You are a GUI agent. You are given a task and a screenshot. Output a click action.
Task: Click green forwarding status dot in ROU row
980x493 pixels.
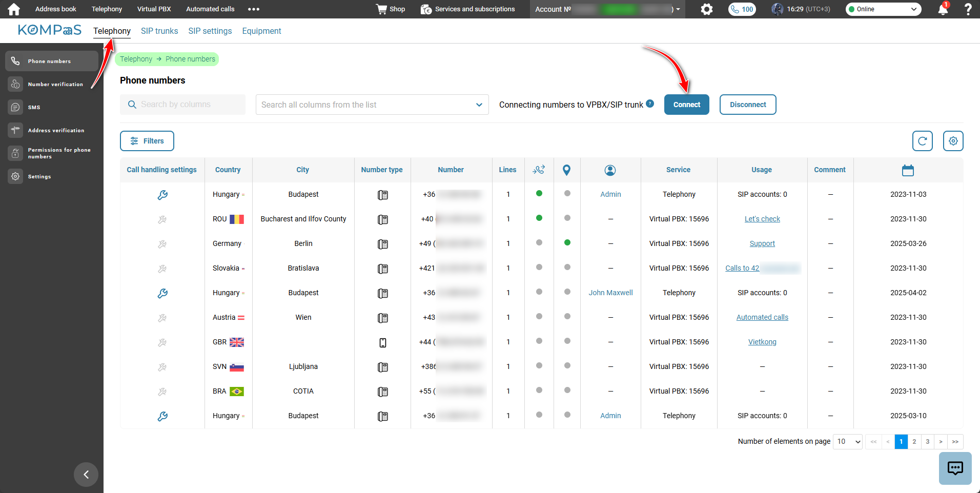tap(539, 218)
